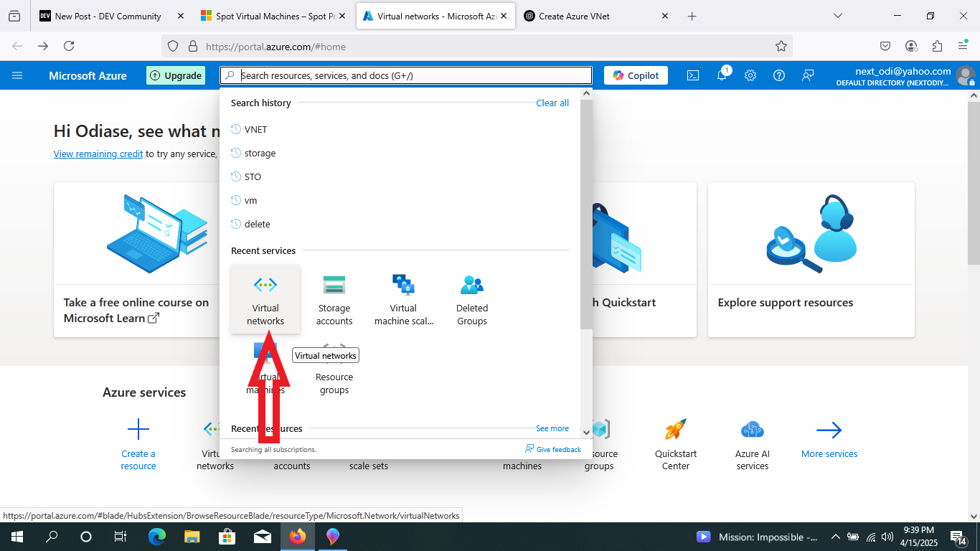Open Save to Pocket icon

(x=885, y=46)
